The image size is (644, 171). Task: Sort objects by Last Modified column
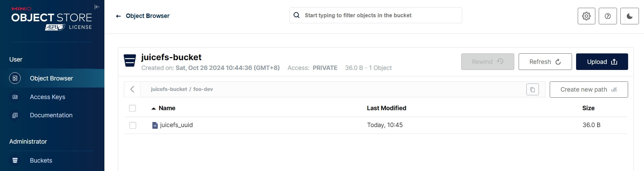point(386,108)
